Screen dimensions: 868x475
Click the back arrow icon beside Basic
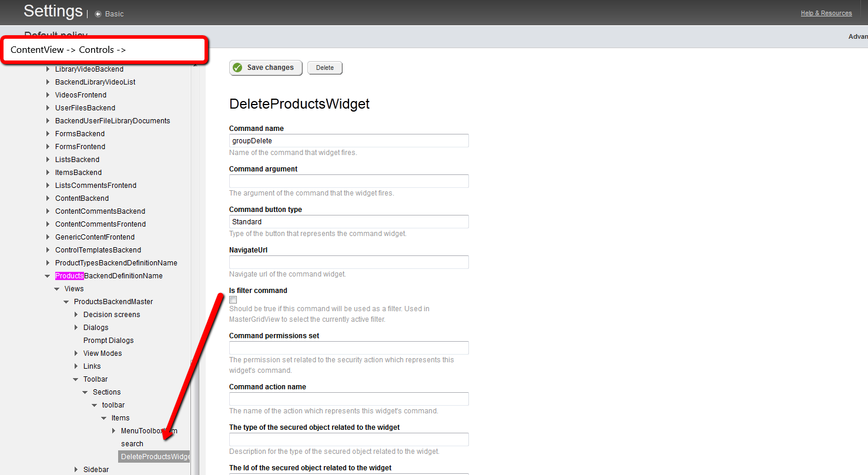pyautogui.click(x=98, y=14)
